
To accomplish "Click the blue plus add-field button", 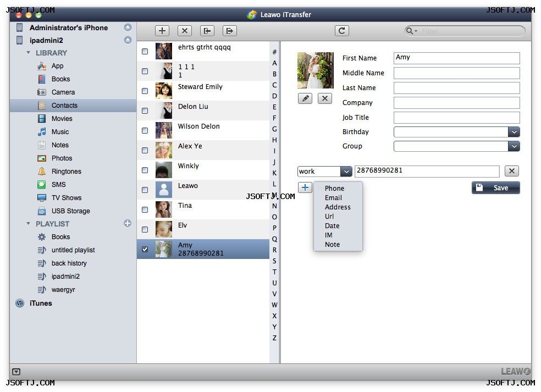I will click(305, 187).
